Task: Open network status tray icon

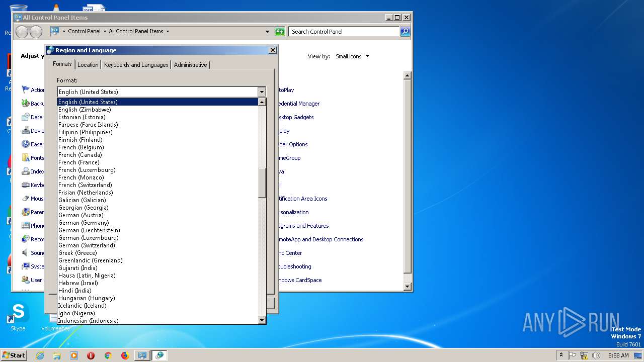Action: 584,355
